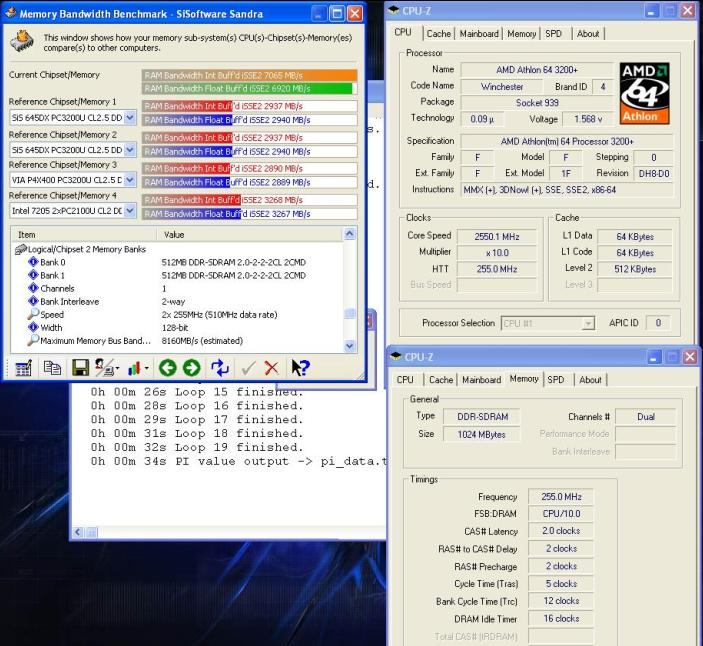
Task: Click the Width item icon
Action: [33, 327]
